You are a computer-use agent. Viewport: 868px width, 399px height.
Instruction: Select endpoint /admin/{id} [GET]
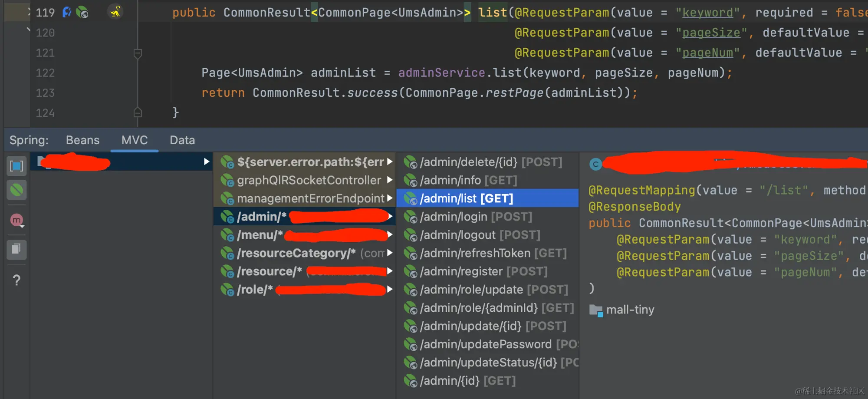coord(487,381)
